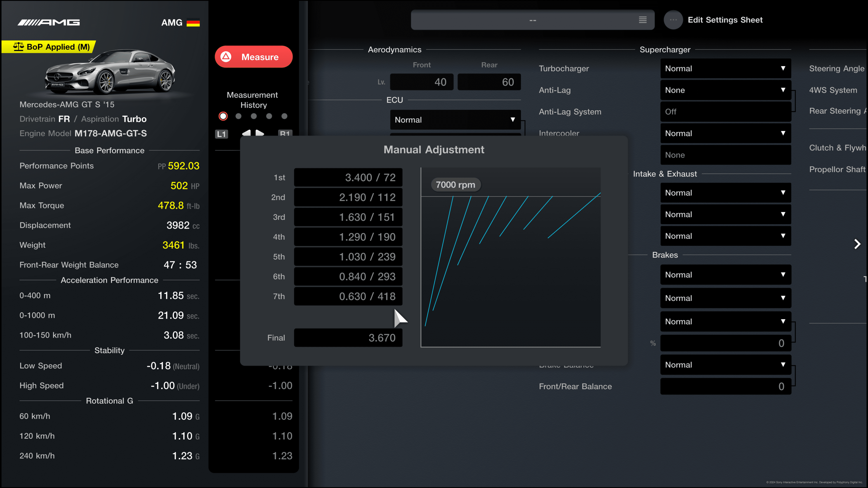Viewport: 868px width, 488px height.
Task: Click the Anti-Lag System Off field
Action: pos(725,111)
